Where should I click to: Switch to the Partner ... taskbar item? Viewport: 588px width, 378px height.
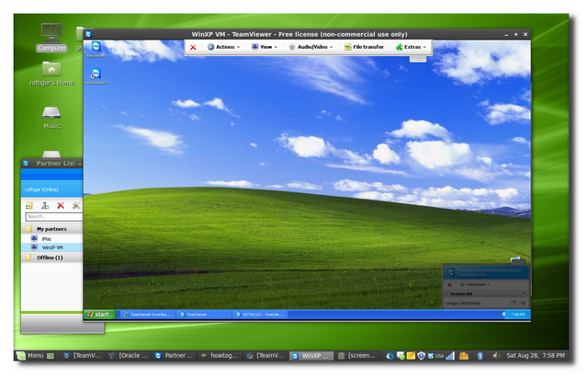pos(175,356)
